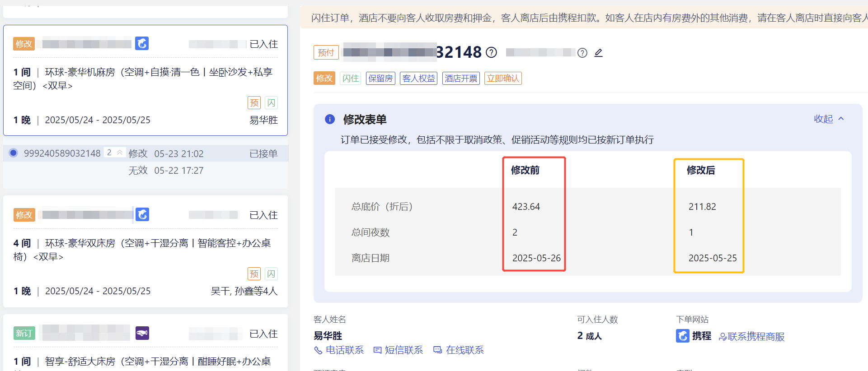Click the 预付 tag in order header
The width and height of the screenshot is (868, 371).
(x=326, y=52)
